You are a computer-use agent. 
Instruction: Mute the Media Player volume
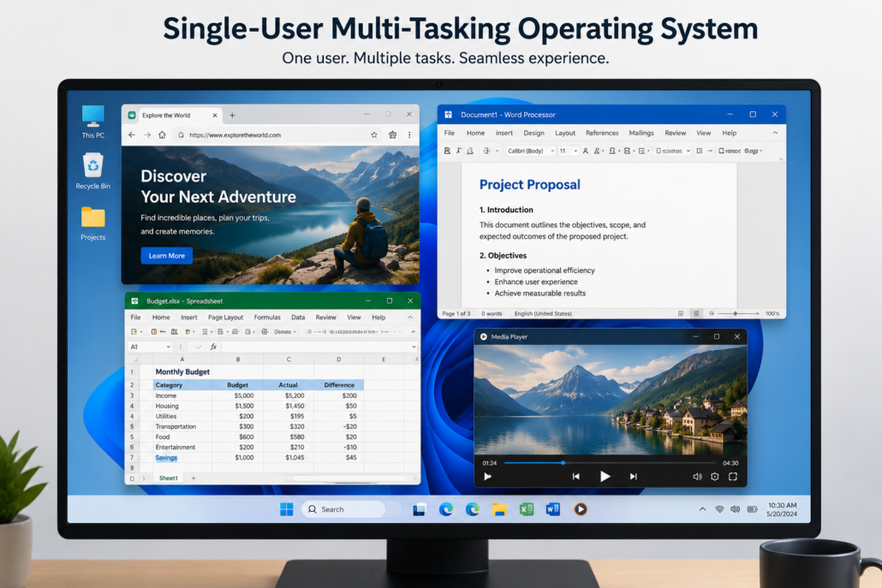pyautogui.click(x=698, y=477)
